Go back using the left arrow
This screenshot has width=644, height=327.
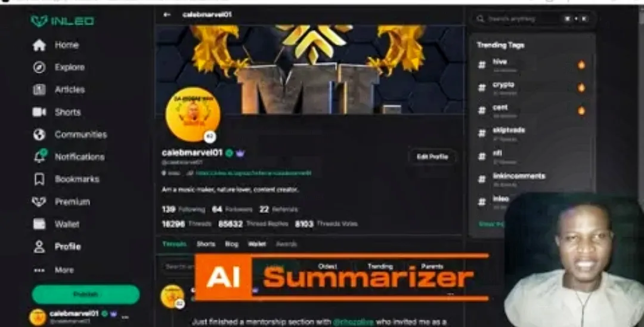167,15
